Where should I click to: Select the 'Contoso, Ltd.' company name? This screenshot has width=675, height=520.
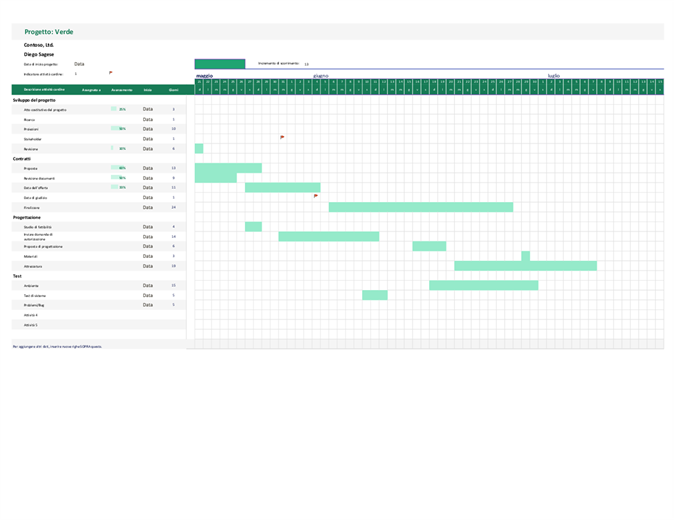(39, 45)
